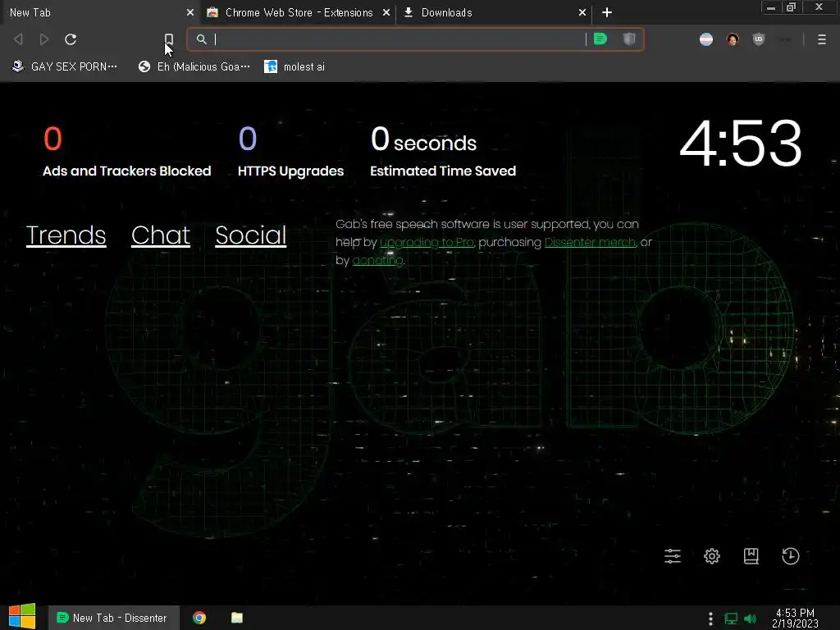Follow the upgrading to Pro link
840x630 pixels.
pos(427,242)
